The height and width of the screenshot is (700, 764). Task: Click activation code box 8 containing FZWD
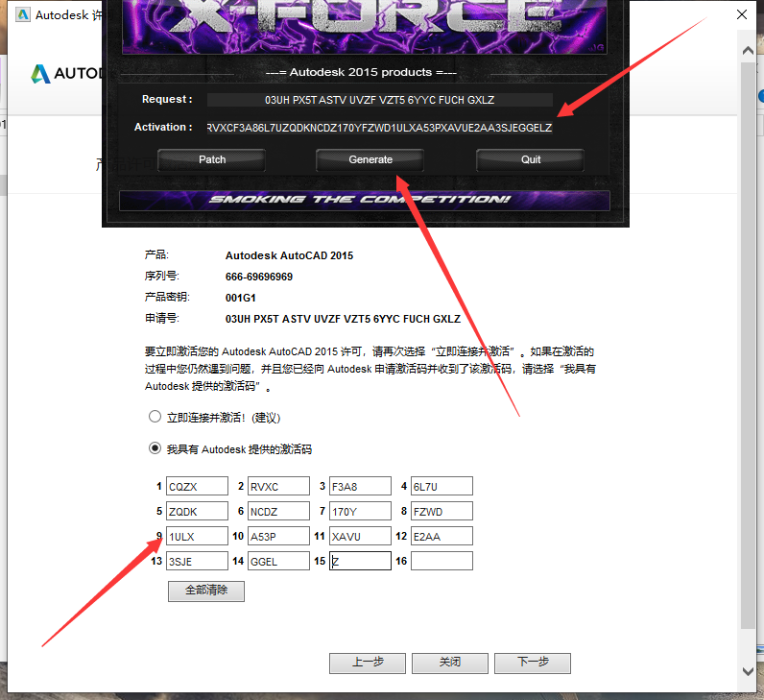point(442,511)
